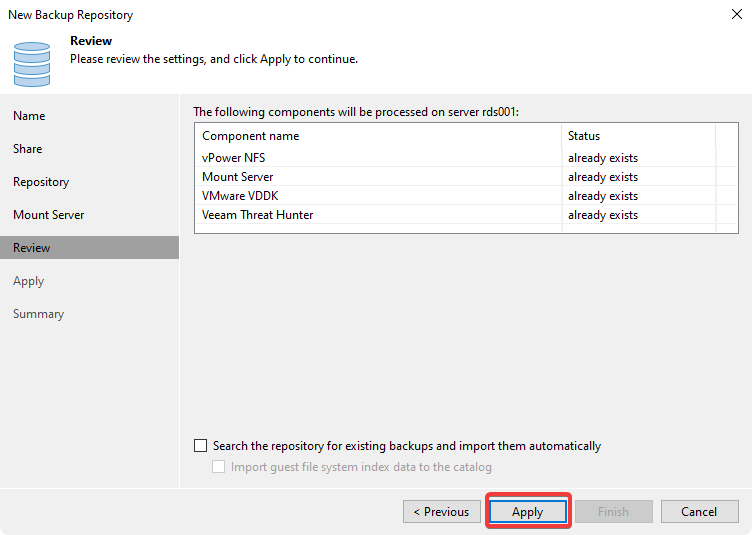Cancel the repository wizard
Image resolution: width=752 pixels, height=535 pixels.
699,512
